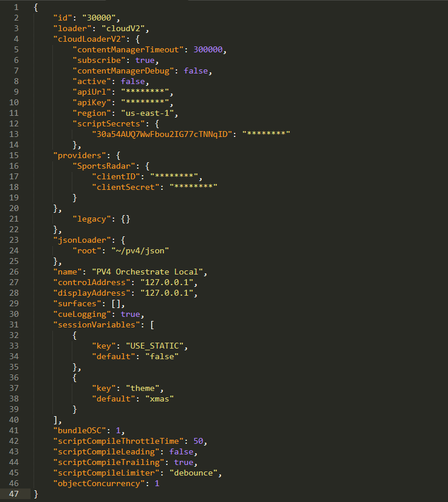Click the "30a54AUQ7WwFbou2IG77cTNNqID" secret key

tap(162, 134)
